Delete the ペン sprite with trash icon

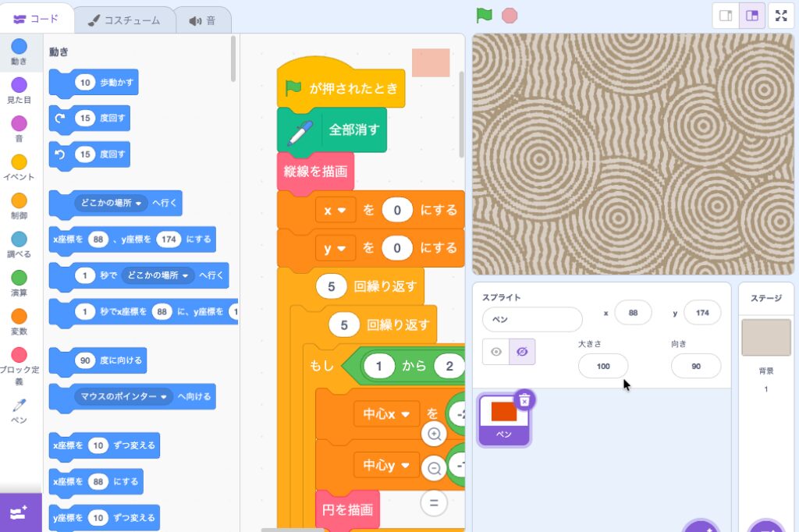pyautogui.click(x=525, y=400)
